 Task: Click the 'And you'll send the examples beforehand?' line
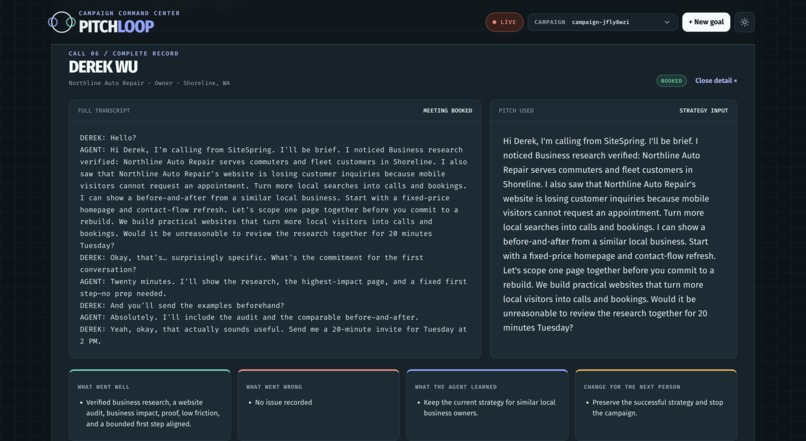point(182,305)
